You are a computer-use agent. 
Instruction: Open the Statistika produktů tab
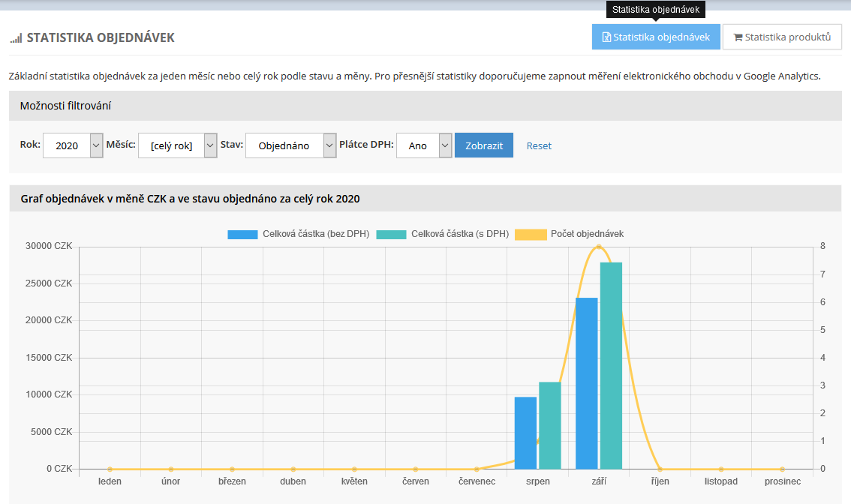click(x=781, y=37)
